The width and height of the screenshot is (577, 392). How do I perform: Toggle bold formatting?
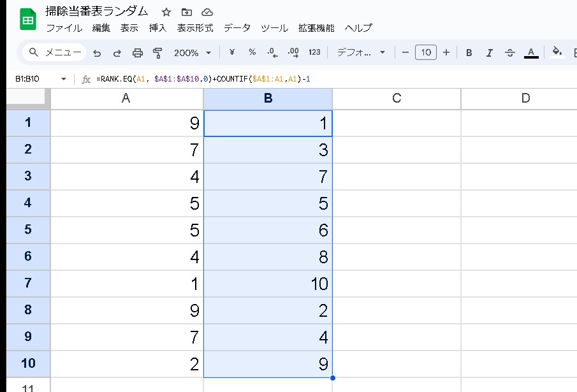tap(469, 53)
